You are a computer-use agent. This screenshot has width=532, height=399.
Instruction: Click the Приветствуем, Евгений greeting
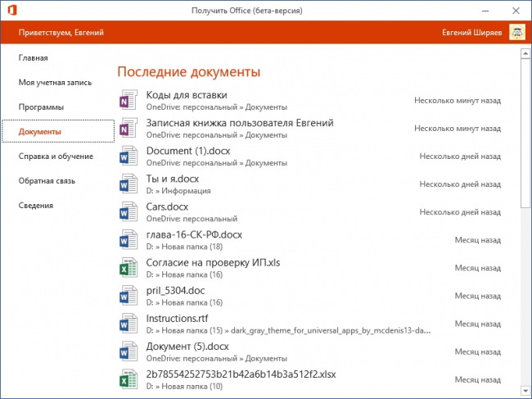(61, 33)
